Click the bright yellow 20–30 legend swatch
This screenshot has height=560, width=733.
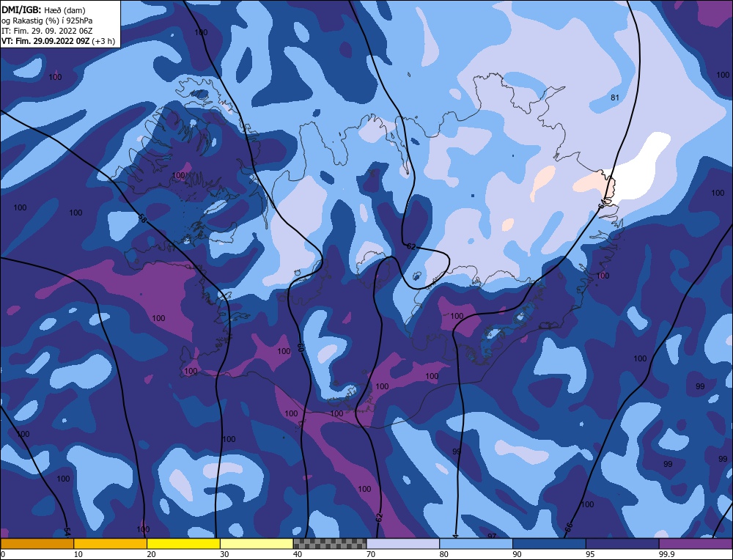tap(183, 544)
